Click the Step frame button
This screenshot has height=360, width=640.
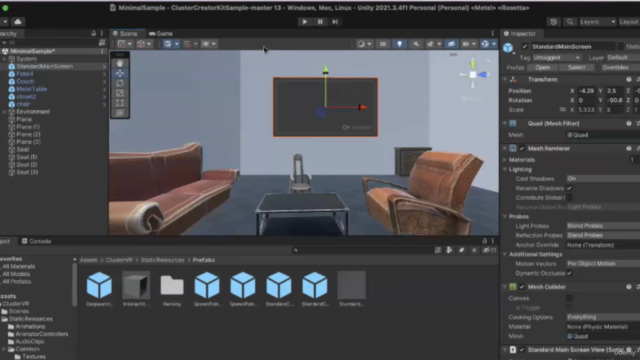[335, 22]
